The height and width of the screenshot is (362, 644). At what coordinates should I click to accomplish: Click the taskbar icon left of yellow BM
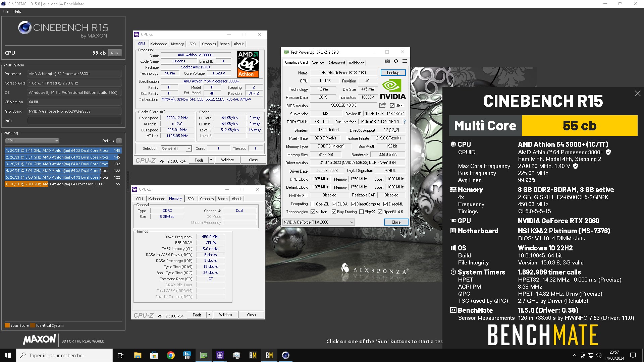[236, 355]
